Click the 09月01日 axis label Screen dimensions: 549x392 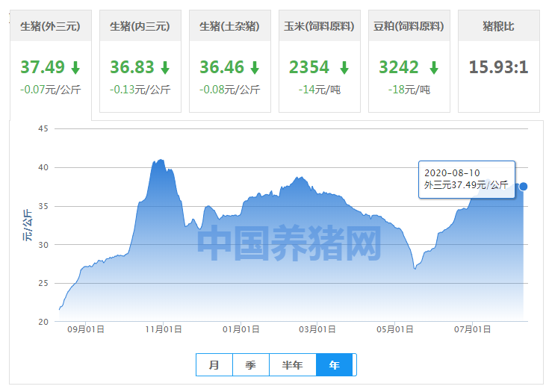86,329
